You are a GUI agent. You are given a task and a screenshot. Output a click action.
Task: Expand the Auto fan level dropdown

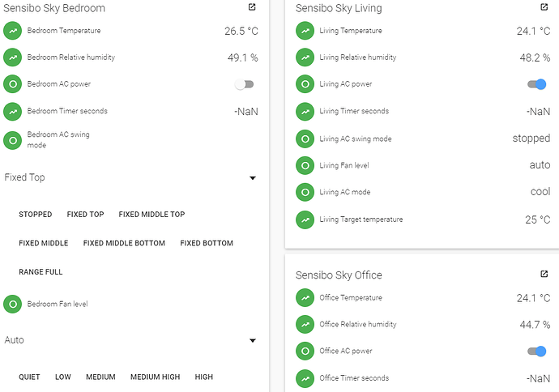click(x=130, y=340)
